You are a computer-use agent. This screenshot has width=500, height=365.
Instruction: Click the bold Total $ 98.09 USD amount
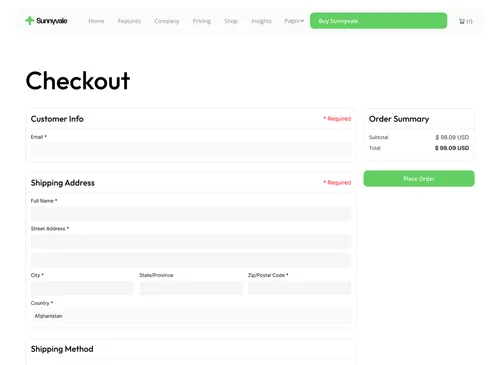point(452,148)
